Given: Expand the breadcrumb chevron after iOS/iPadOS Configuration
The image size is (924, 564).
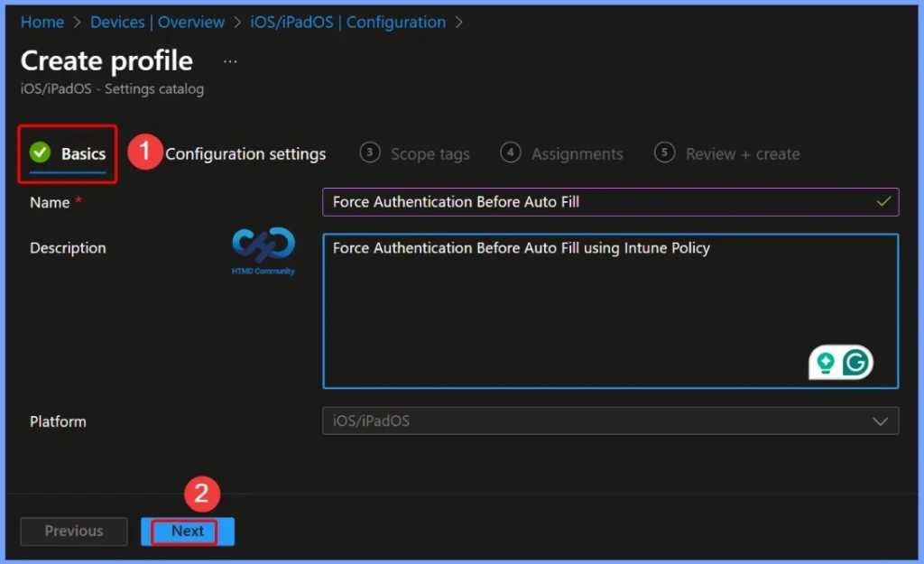Looking at the screenshot, I should coord(459,22).
